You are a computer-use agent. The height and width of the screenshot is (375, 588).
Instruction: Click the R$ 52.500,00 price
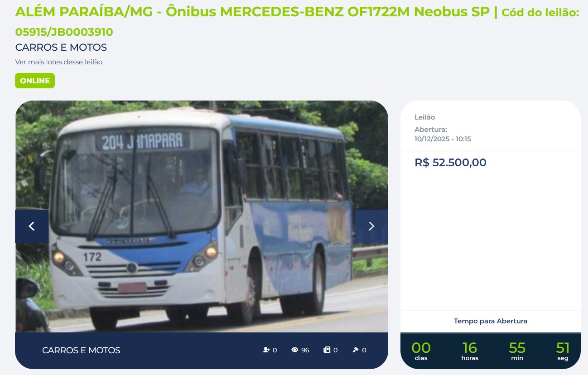click(x=450, y=163)
